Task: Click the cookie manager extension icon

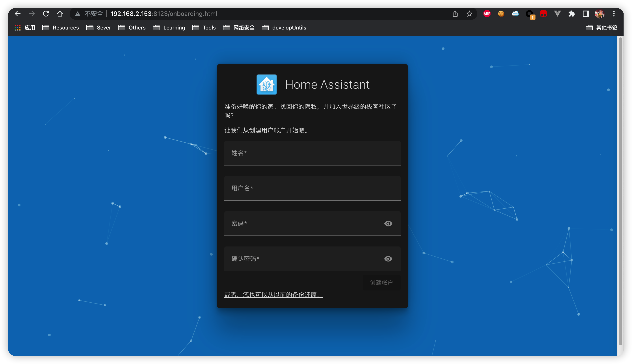Action: [x=501, y=14]
